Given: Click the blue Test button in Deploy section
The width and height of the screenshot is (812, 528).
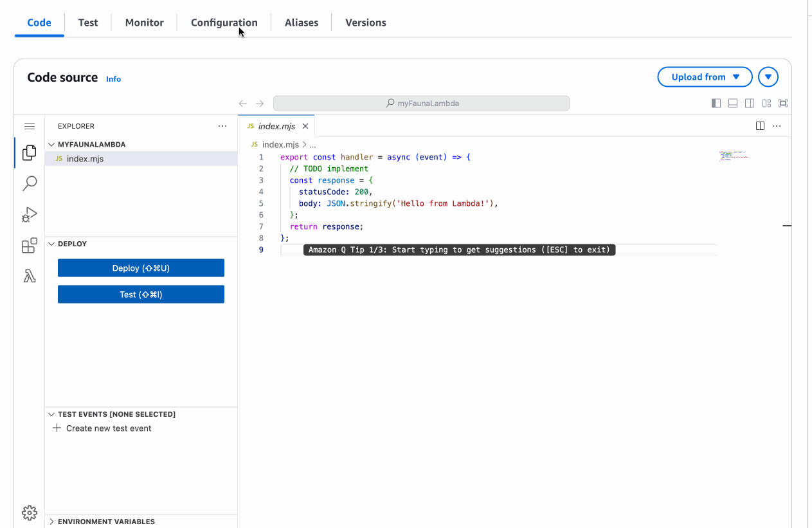Looking at the screenshot, I should pyautogui.click(x=141, y=295).
